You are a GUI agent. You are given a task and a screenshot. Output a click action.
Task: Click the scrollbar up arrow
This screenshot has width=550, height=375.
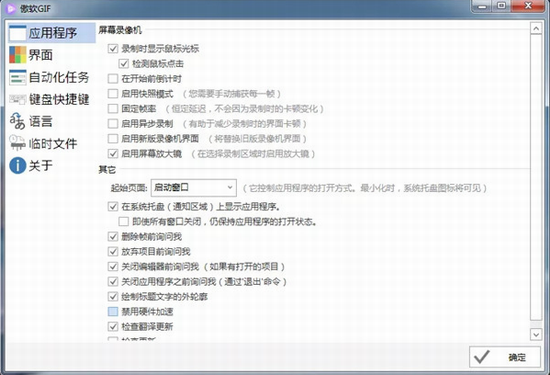pyautogui.click(x=536, y=28)
